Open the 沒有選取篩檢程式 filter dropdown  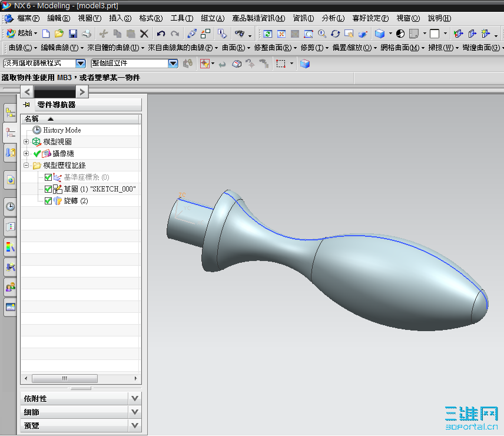click(x=80, y=64)
